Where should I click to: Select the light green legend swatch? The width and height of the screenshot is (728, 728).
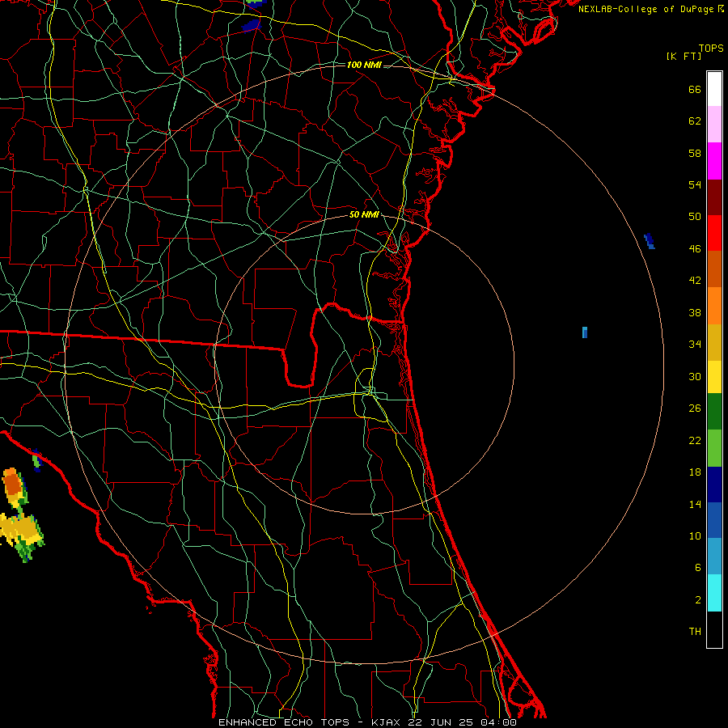point(714,448)
